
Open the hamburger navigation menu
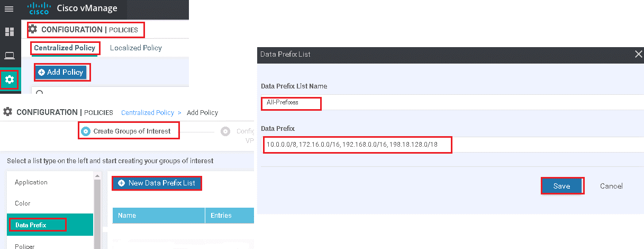pyautogui.click(x=9, y=9)
